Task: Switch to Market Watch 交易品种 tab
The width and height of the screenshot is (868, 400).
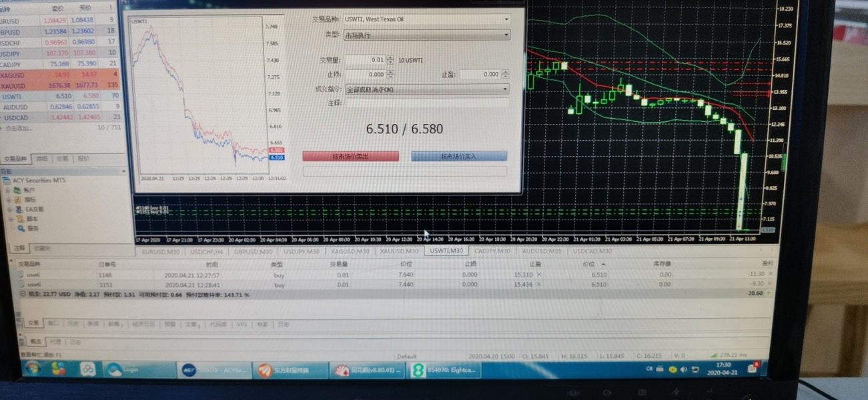Action: (16, 159)
